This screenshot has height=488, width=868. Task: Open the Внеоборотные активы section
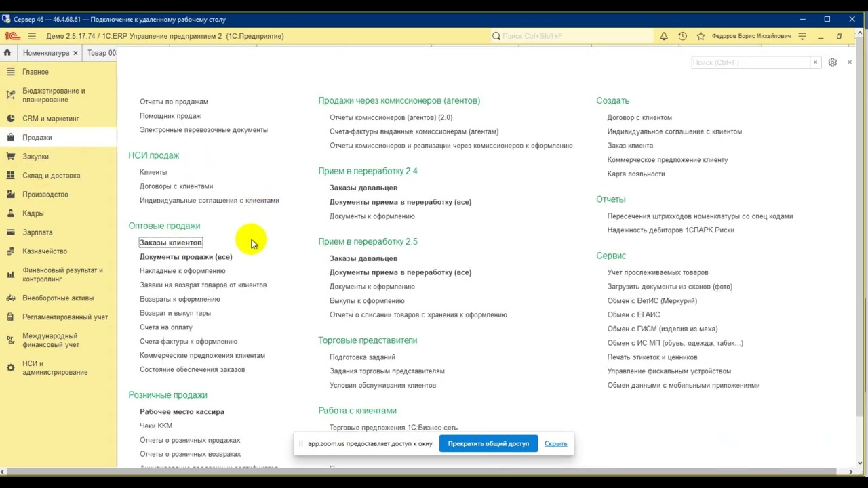click(x=58, y=298)
